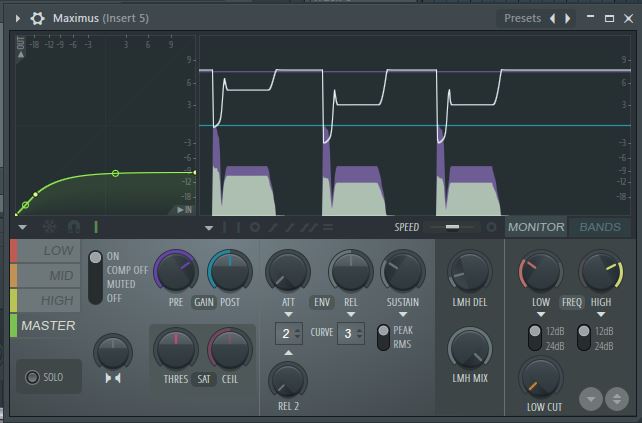Screen dimensions: 642x423
Task: Click the LOW frequency knob
Action: click(541, 271)
